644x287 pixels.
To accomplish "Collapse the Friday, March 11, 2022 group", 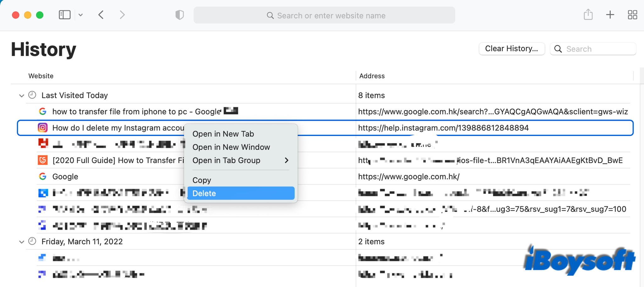I will tap(21, 242).
